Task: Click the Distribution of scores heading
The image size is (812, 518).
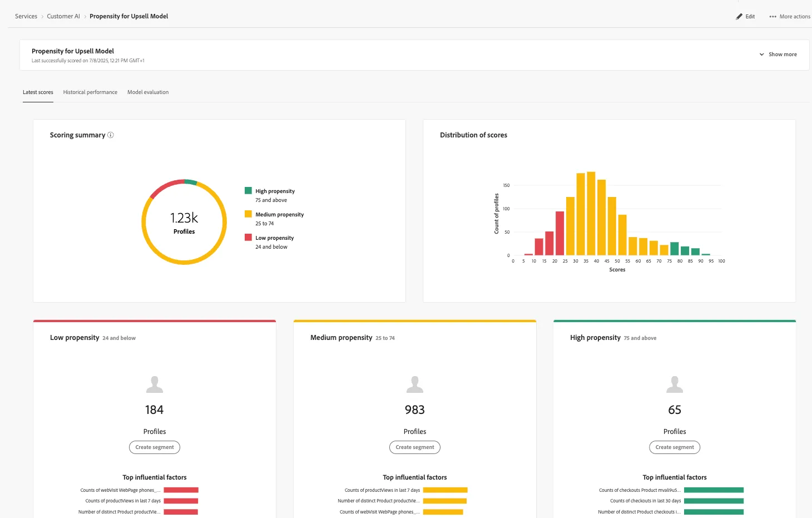Action: pos(473,135)
